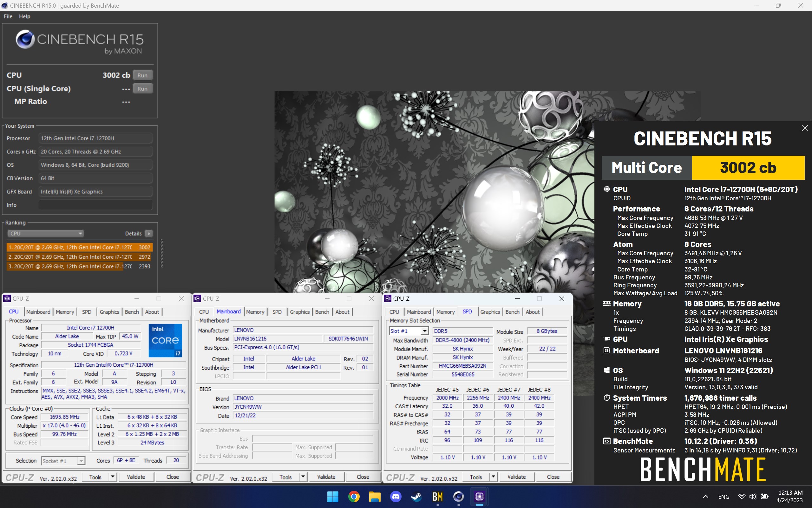
Task: Expand Tools arrow in first CPU-Z
Action: pyautogui.click(x=113, y=477)
